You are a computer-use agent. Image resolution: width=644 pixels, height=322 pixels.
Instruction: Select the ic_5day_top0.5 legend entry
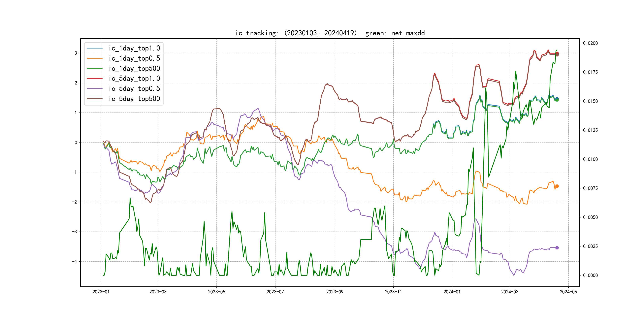134,88
